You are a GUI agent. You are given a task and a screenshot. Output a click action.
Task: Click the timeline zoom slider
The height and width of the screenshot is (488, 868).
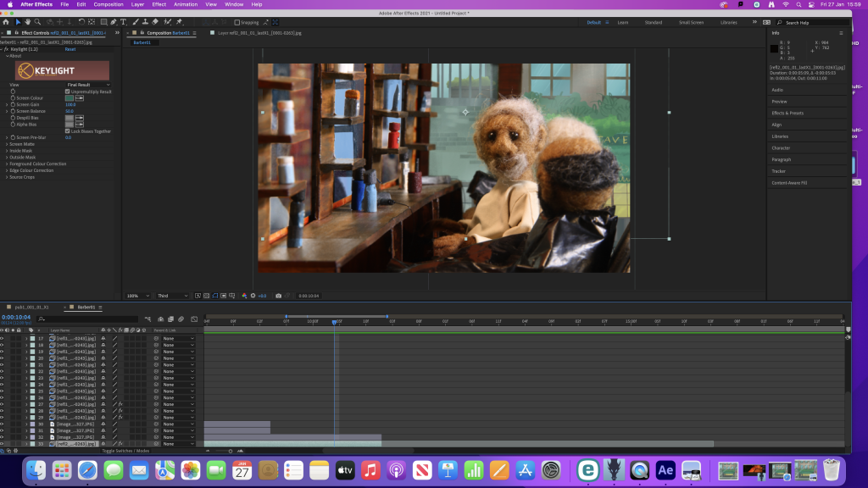point(231,451)
